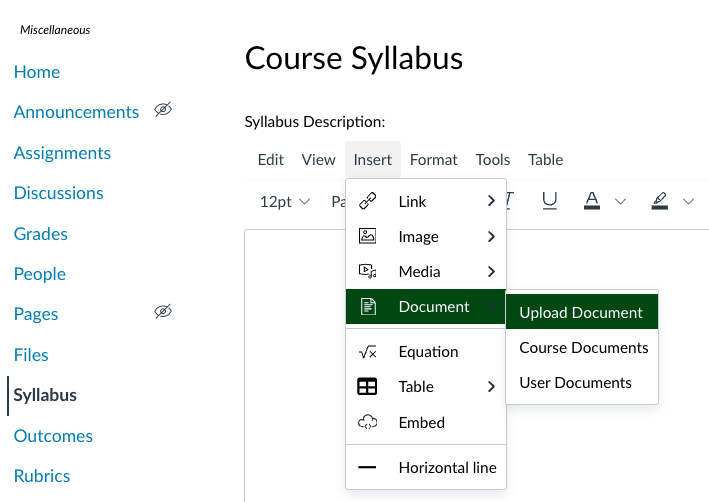Apply text color with the A icon

tap(592, 200)
